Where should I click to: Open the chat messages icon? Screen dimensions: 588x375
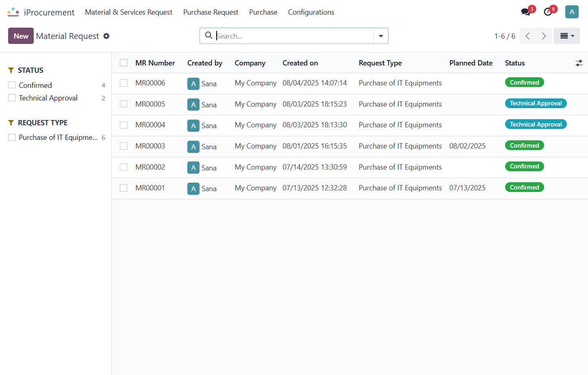526,12
